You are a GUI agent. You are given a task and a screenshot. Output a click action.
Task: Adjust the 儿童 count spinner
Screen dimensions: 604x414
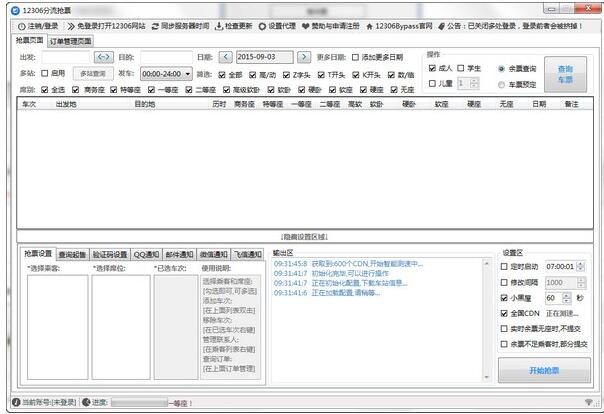coord(475,83)
